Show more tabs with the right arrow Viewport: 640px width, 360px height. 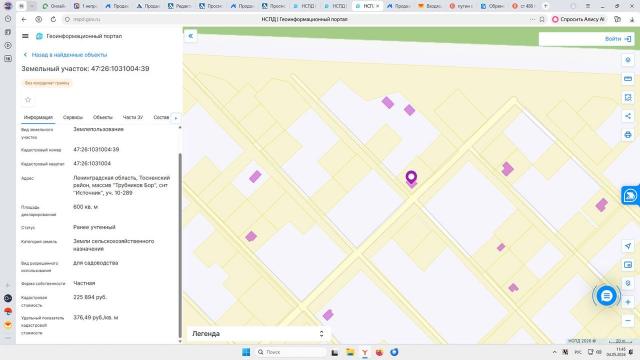pyautogui.click(x=176, y=118)
